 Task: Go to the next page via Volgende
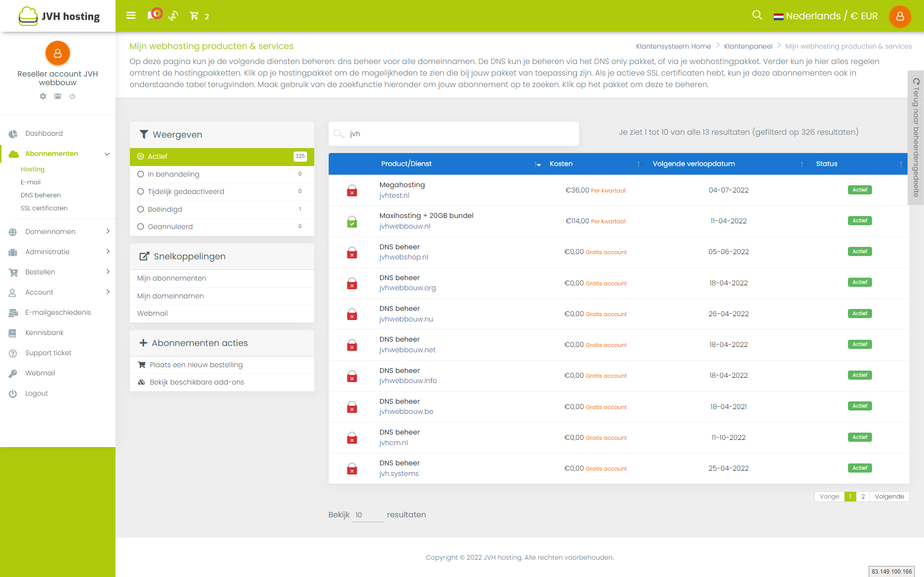coord(889,496)
